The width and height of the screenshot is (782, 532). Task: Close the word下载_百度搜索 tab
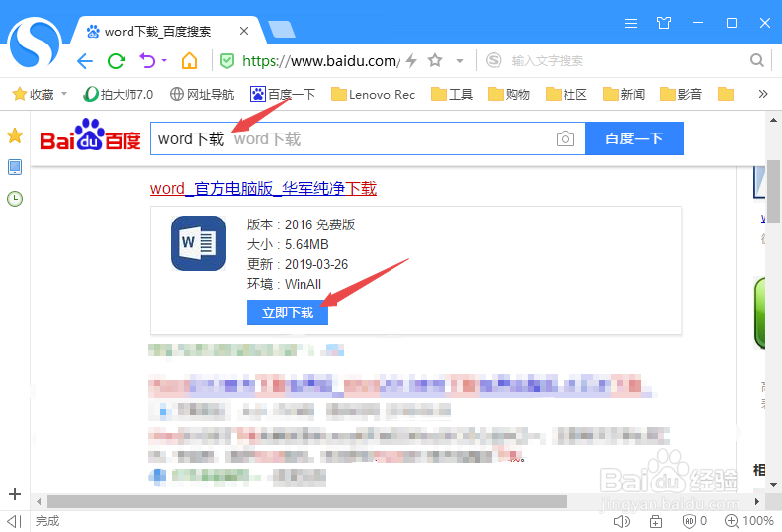coord(244,31)
